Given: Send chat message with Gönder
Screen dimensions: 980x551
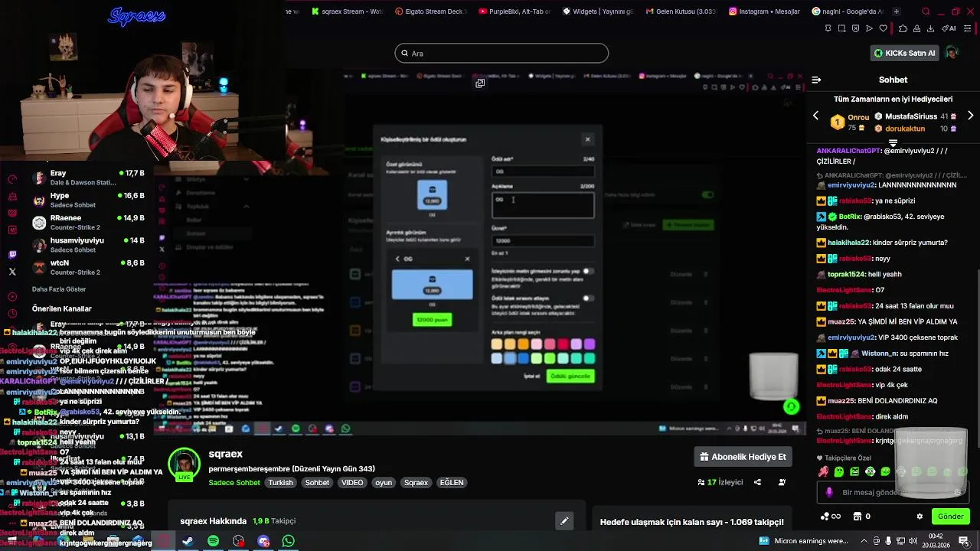Looking at the screenshot, I should pos(950,517).
